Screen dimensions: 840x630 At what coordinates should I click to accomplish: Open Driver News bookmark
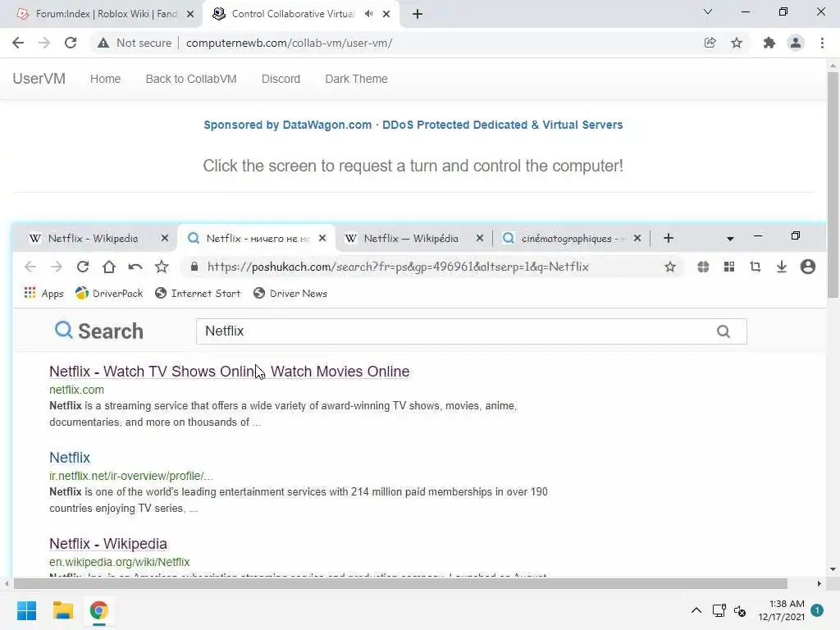click(x=290, y=294)
